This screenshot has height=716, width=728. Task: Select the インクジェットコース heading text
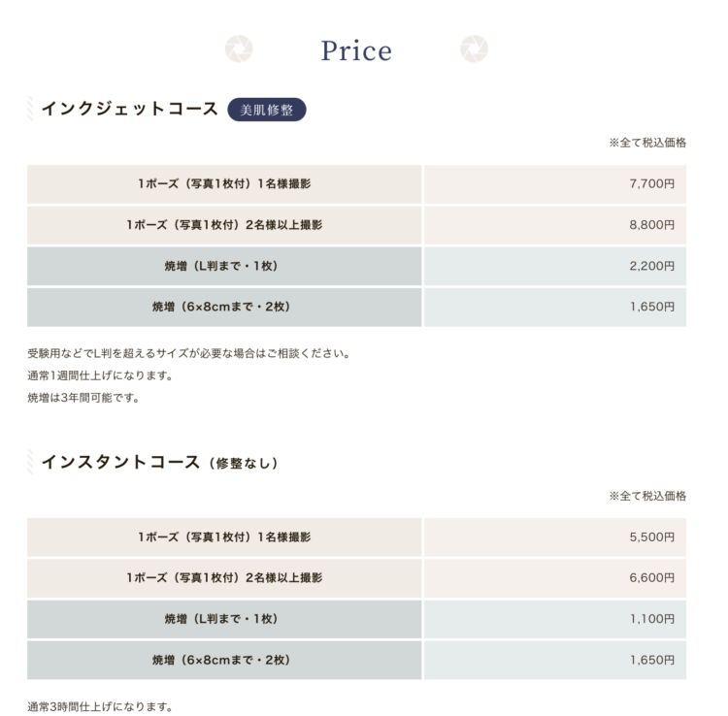[x=129, y=109]
